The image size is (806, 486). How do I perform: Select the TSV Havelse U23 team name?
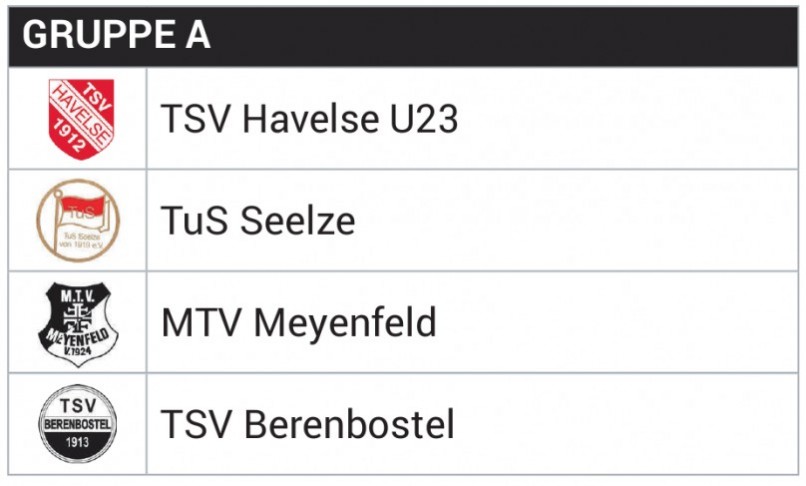click(309, 118)
